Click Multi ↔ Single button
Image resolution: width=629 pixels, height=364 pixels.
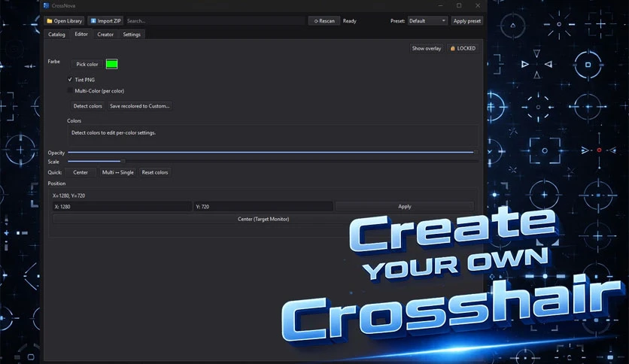[x=118, y=172]
